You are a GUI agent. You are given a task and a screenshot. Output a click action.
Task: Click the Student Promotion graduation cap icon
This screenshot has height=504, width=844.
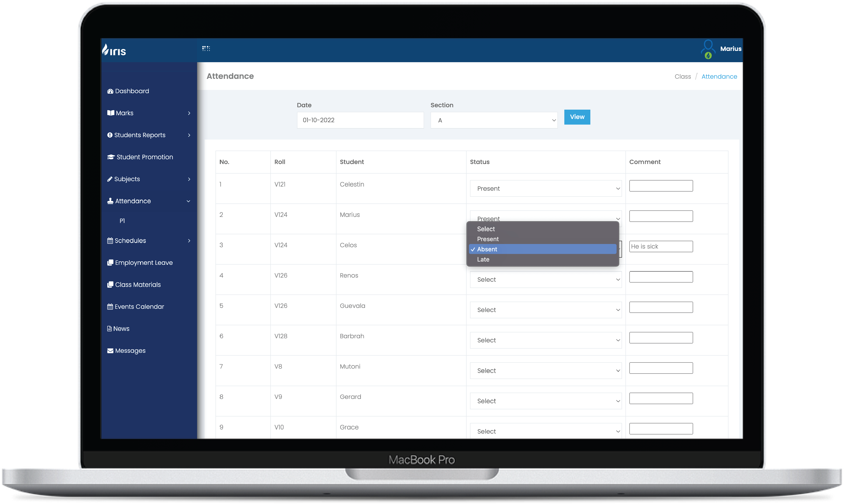(111, 157)
